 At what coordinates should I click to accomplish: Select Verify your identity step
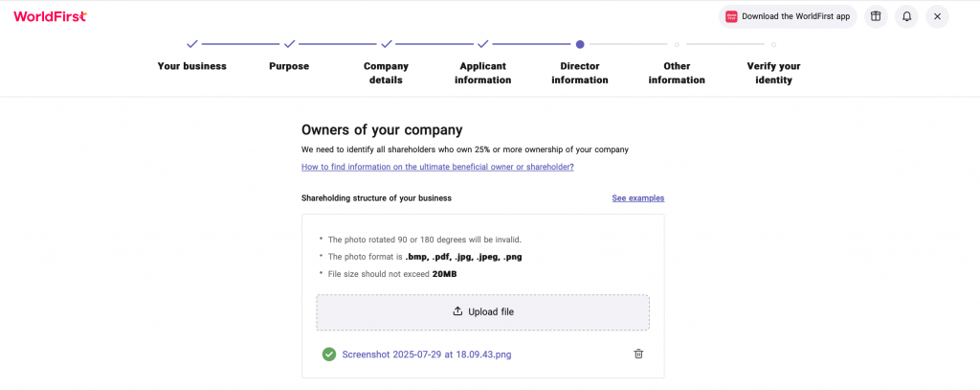point(773,73)
